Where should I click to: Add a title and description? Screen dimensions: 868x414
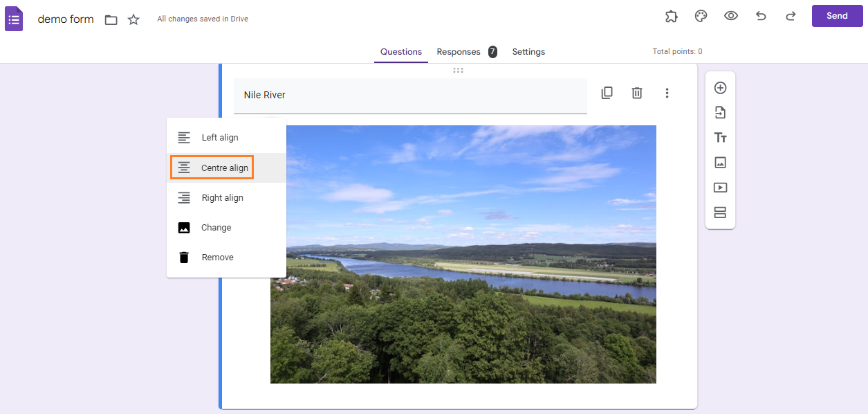pos(720,138)
